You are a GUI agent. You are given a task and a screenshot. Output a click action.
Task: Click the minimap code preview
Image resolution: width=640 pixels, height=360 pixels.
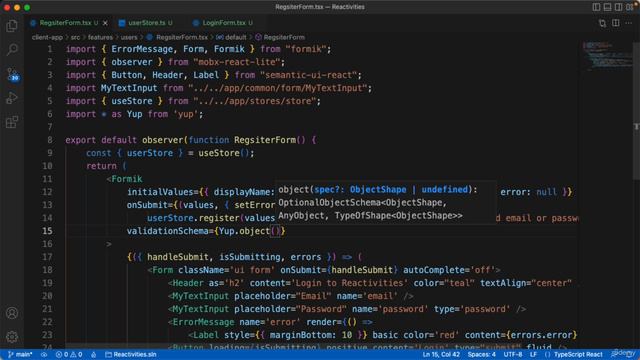(x=607, y=55)
